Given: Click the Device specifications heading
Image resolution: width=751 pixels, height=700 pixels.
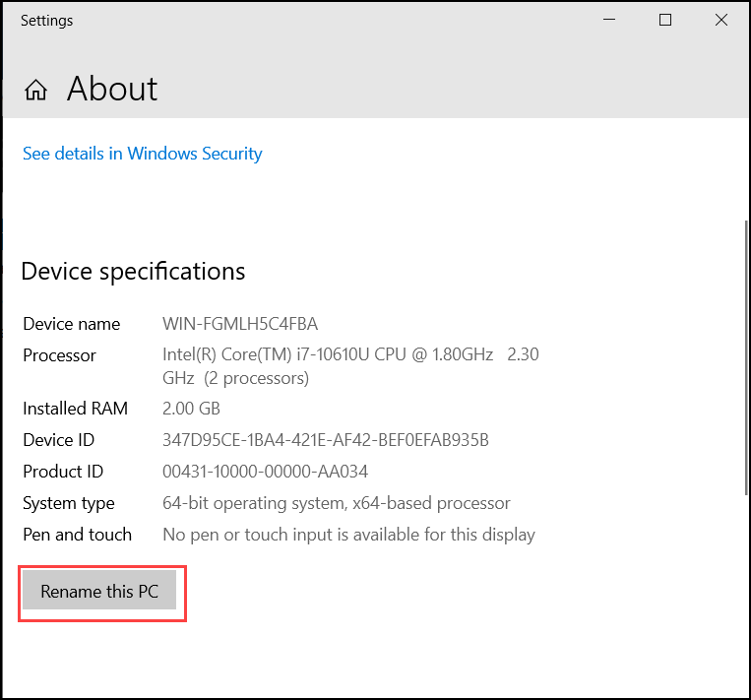Looking at the screenshot, I should point(133,272).
